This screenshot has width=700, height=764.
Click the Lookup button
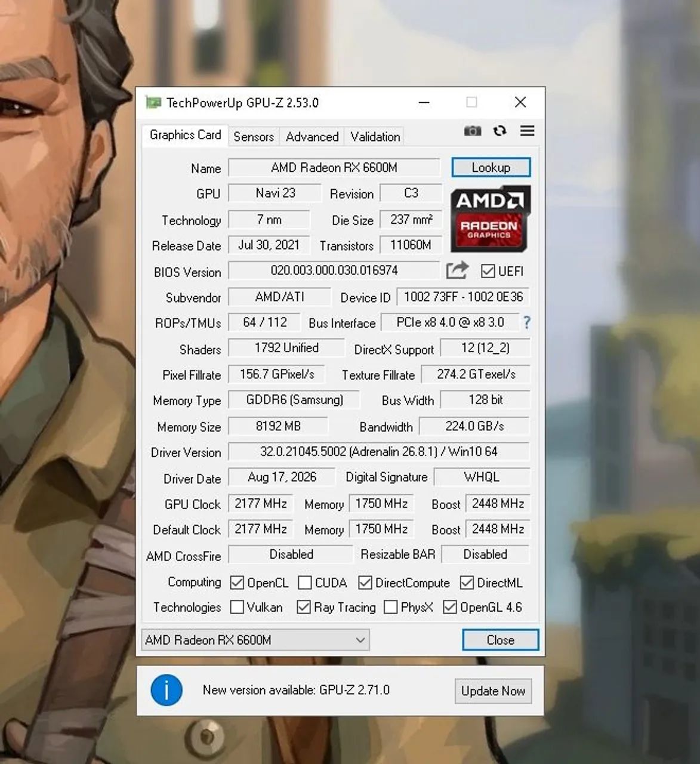coord(491,168)
